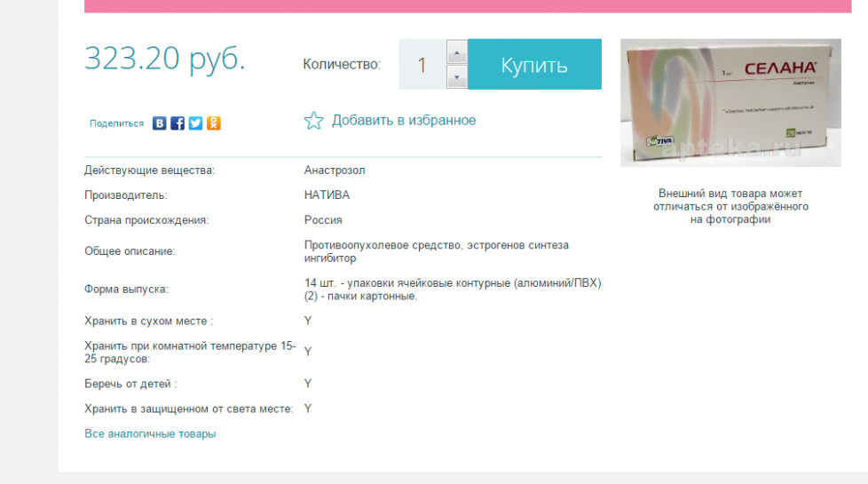
Task: Open the Селана product photo
Action: click(730, 102)
